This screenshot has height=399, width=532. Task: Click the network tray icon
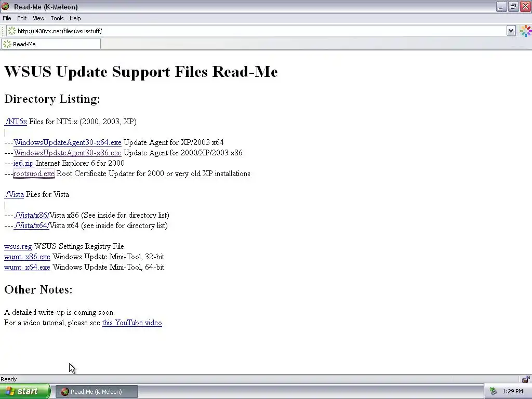pyautogui.click(x=493, y=391)
